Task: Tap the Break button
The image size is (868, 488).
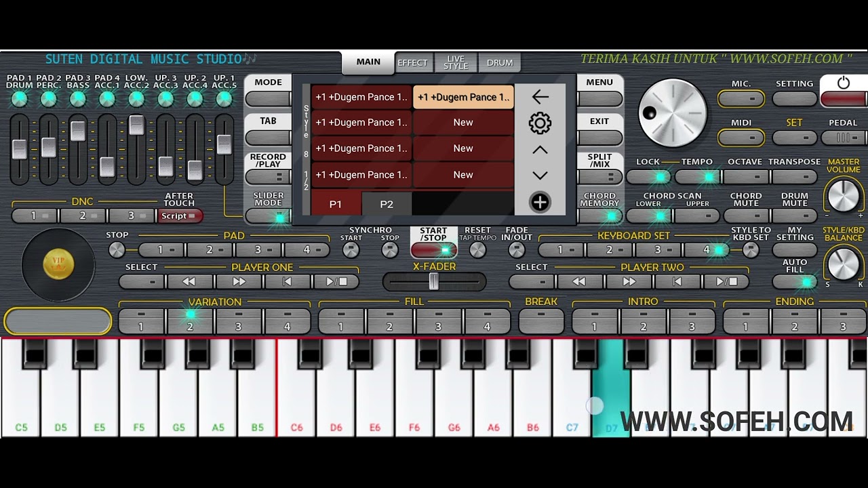Action: (541, 321)
